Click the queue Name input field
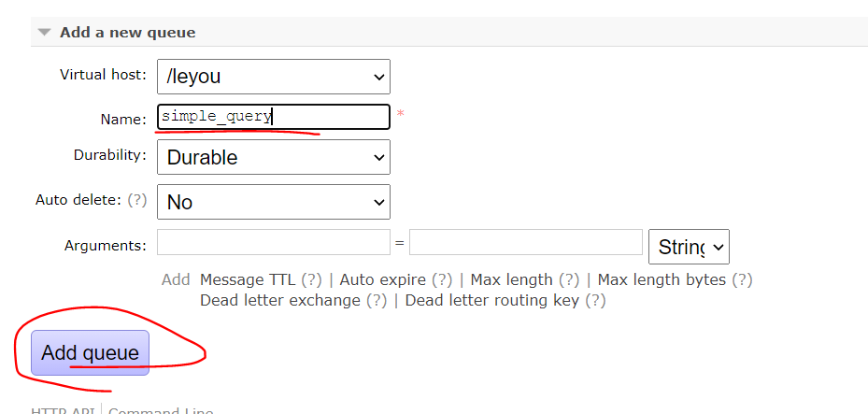The image size is (868, 414). tap(273, 117)
